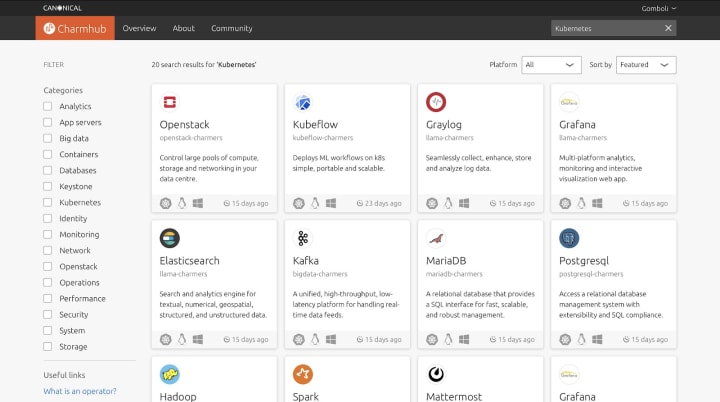This screenshot has width=720, height=402.
Task: Click the Canonical logo in top bar
Action: pos(62,8)
